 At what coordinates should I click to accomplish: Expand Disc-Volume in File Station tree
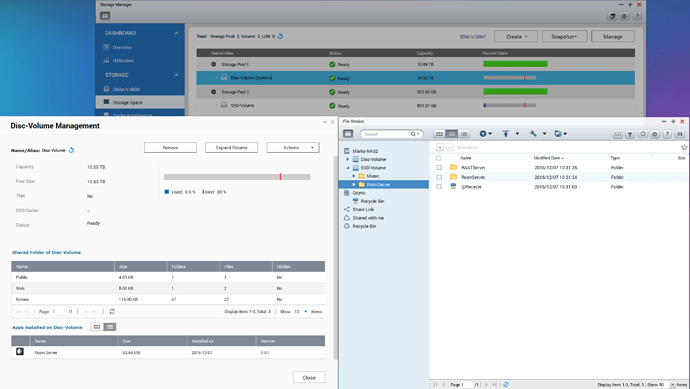[348, 159]
